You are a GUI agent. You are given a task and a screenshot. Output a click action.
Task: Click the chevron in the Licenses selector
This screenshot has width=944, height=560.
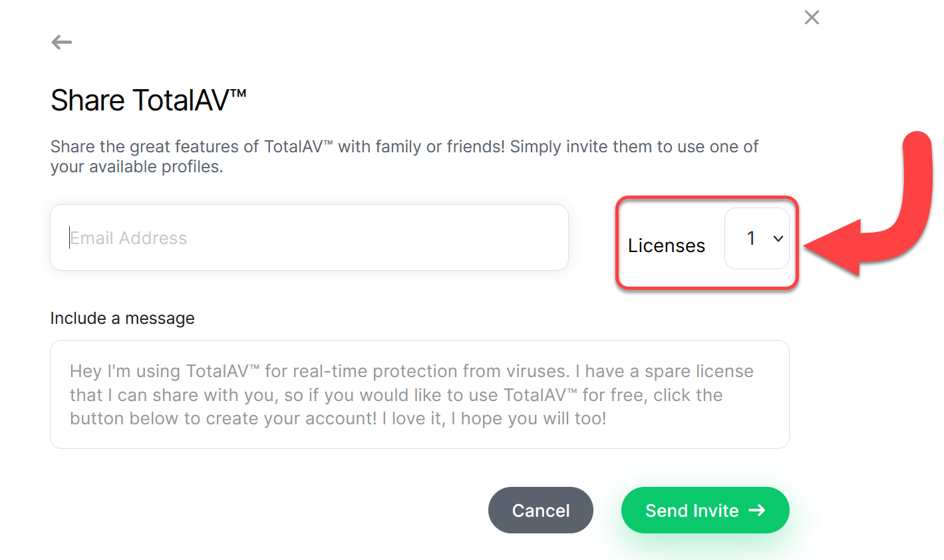778,239
